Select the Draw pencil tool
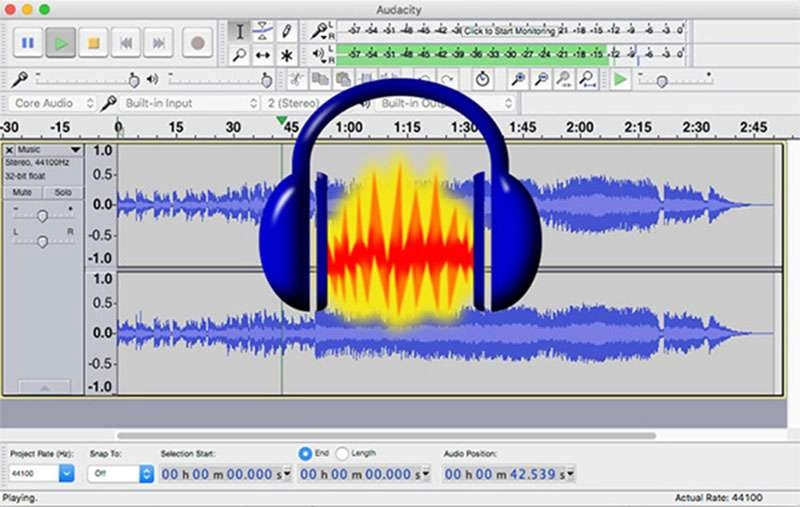 point(288,31)
